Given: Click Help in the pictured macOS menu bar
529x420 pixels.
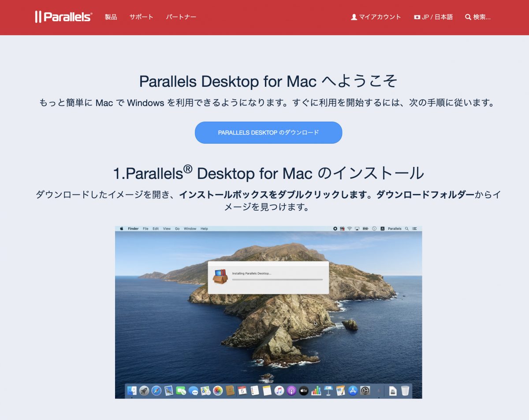Looking at the screenshot, I should click(204, 229).
